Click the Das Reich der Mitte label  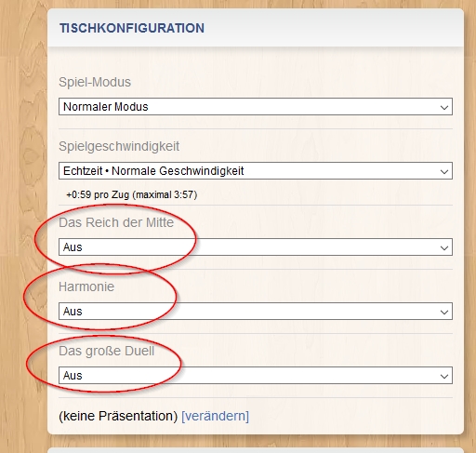click(116, 222)
